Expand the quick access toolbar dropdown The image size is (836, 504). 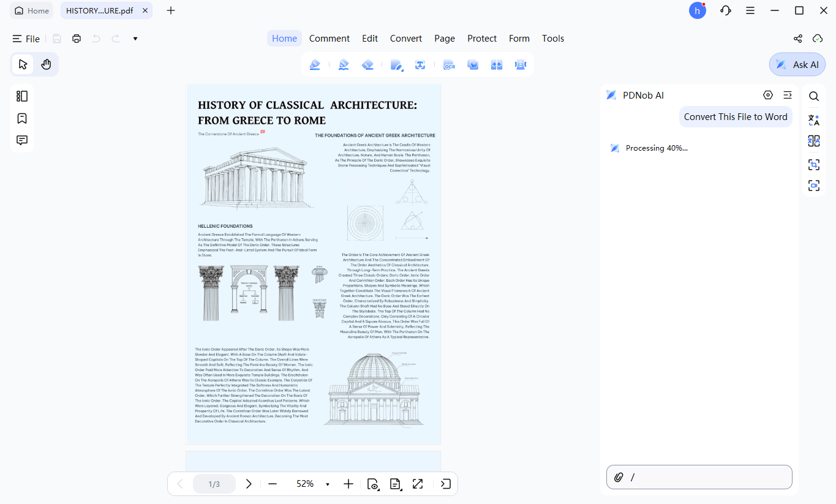pos(135,39)
